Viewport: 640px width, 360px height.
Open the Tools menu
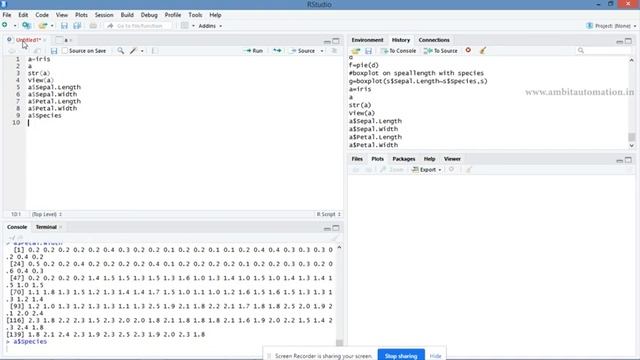[x=195, y=15]
